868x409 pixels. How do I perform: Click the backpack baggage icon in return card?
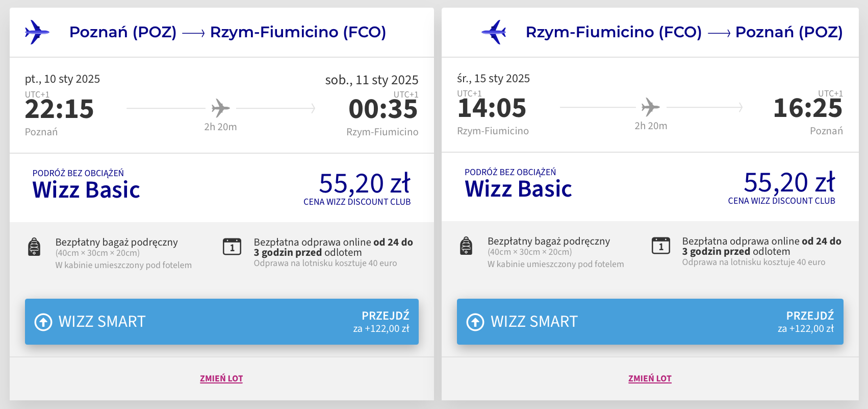[466, 246]
